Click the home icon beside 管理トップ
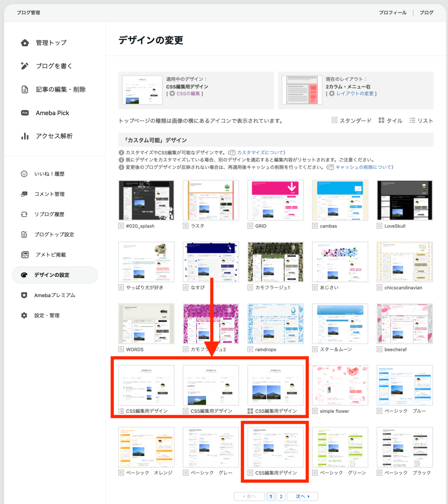This screenshot has height=504, width=448. (25, 43)
